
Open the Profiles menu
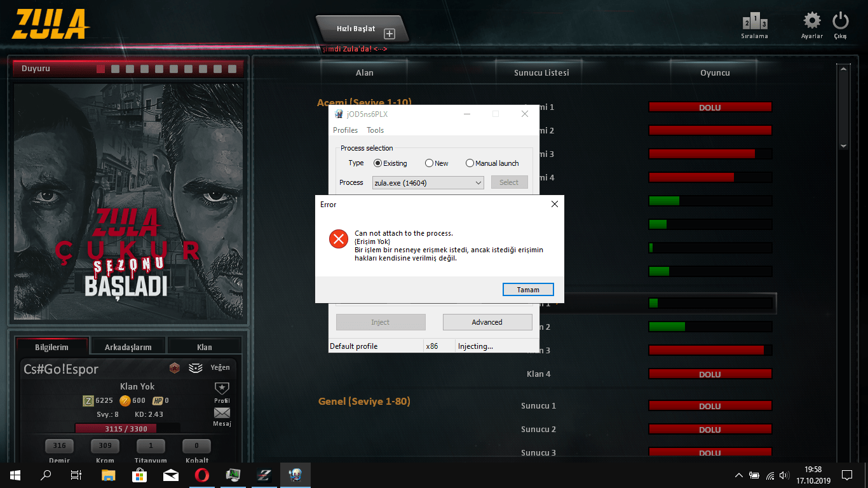click(x=345, y=130)
